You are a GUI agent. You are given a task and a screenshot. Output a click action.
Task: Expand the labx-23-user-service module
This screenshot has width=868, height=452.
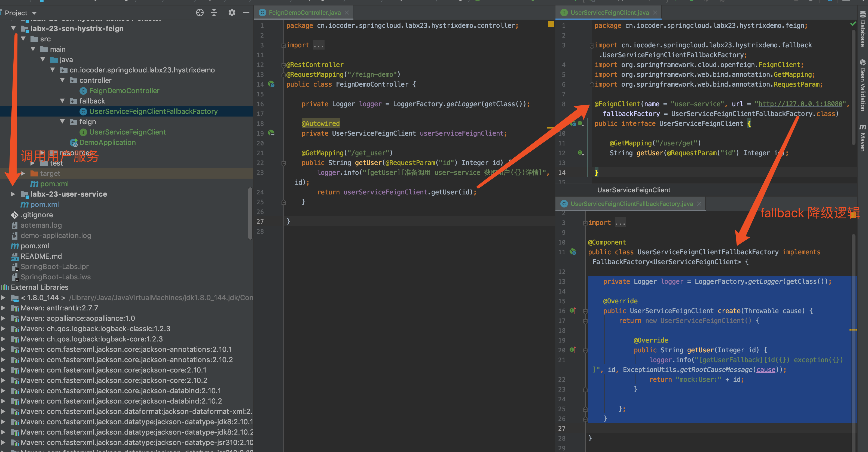[x=13, y=194]
